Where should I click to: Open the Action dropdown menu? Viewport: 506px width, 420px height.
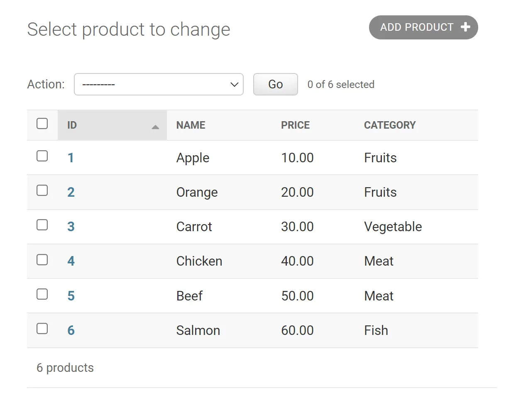(159, 84)
